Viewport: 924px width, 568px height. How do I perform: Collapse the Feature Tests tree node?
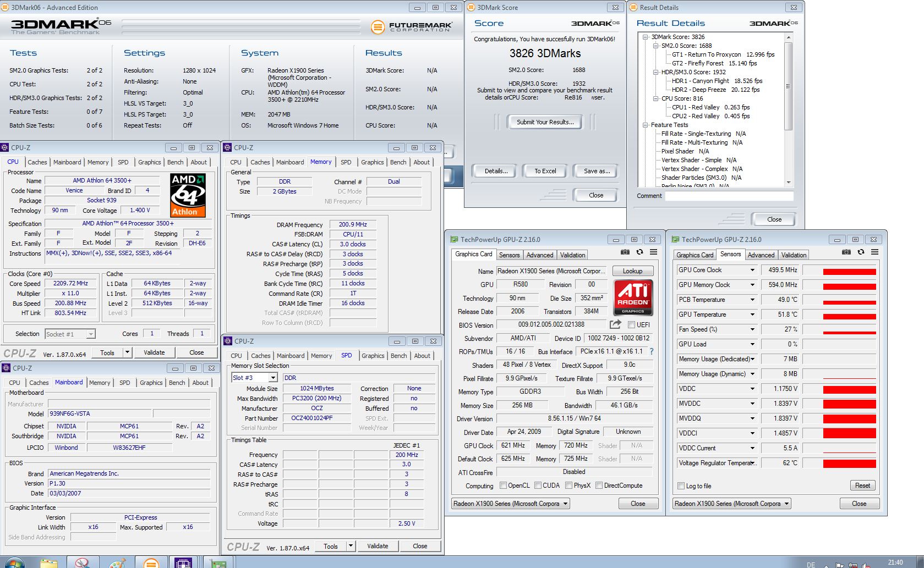(646, 125)
